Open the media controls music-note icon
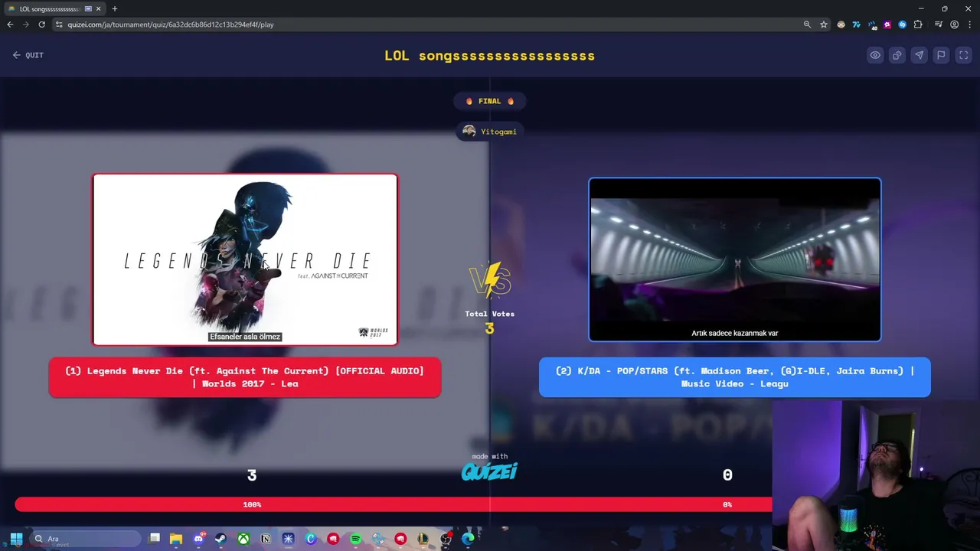The image size is (980, 551). point(939,24)
